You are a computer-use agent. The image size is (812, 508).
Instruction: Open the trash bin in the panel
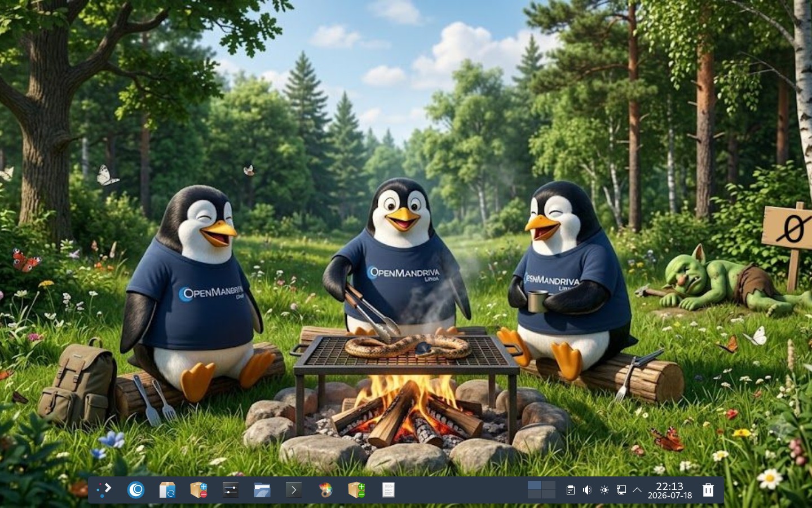coord(708,490)
